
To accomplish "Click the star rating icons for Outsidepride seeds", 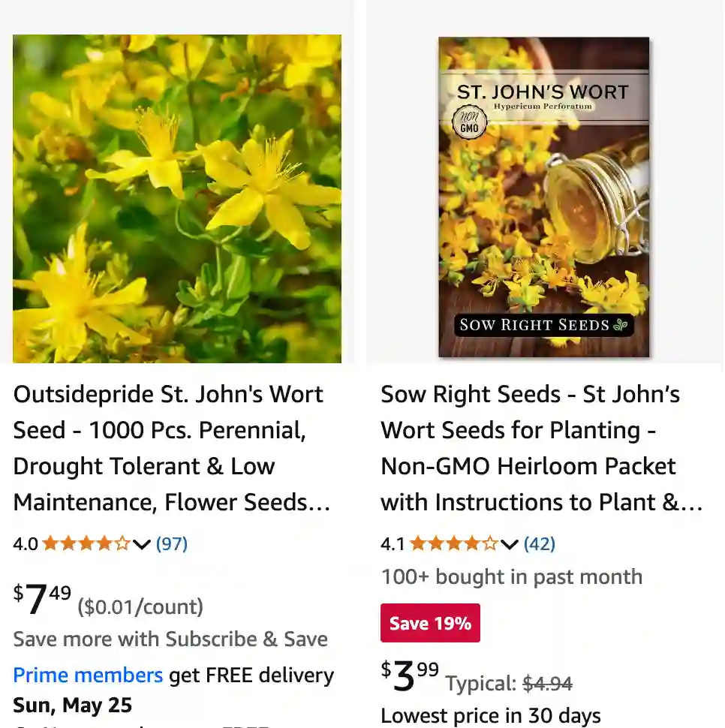I will click(x=86, y=543).
